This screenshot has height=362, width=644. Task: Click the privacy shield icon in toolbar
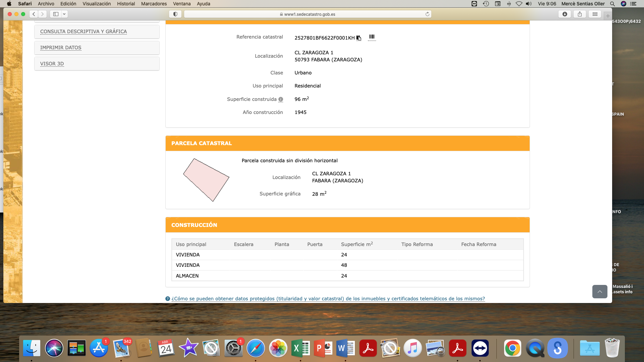coord(175,14)
